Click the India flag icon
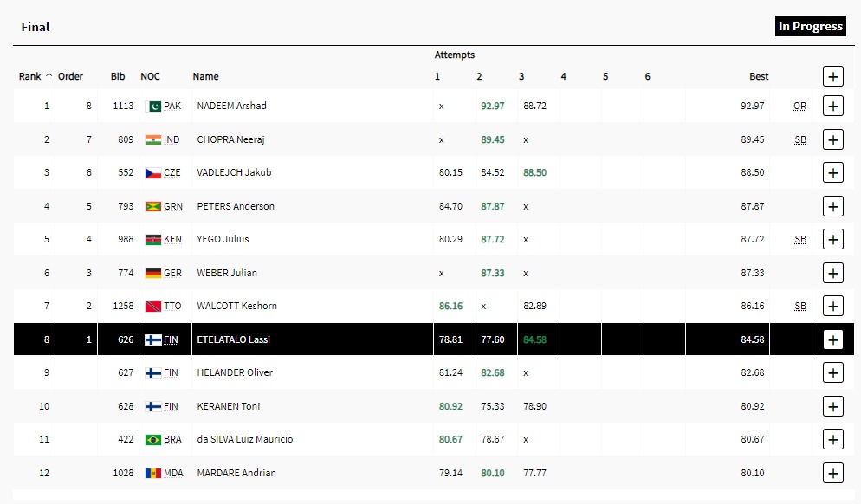Viewport: 861px width, 504px height. [x=153, y=139]
